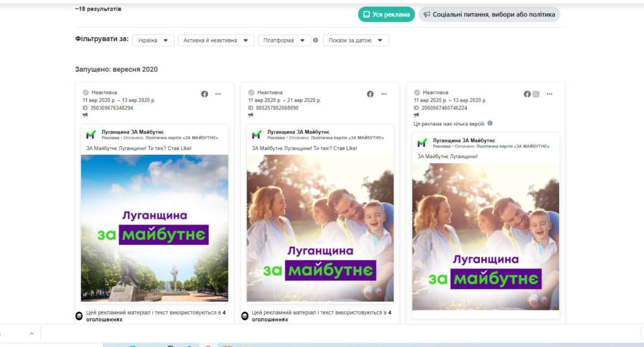Open 'Луганщина ЗА Майбутнє' page link in second ad
Image resolution: width=644 pixels, height=347 pixels.
298,132
